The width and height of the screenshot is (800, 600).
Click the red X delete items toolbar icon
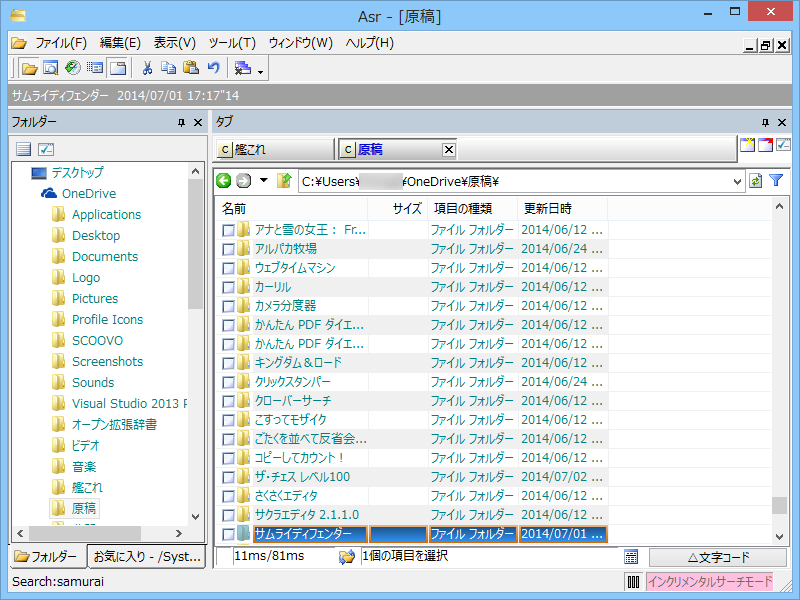[x=242, y=68]
